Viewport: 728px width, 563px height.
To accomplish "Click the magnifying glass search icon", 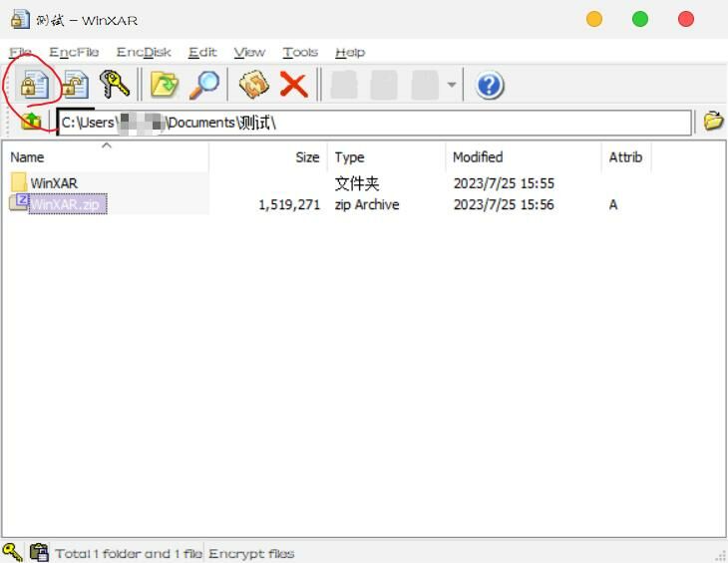I will pyautogui.click(x=204, y=85).
